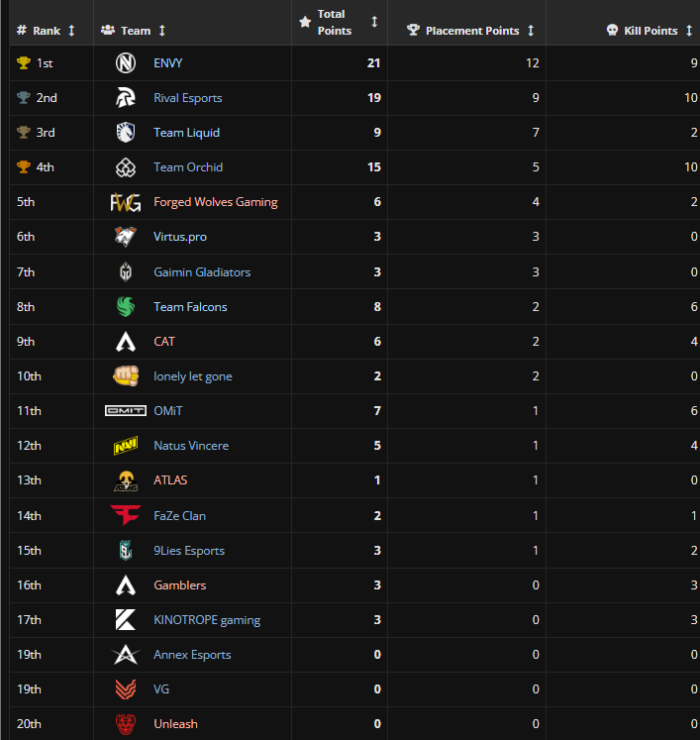Click the Rank header hash icon
This screenshot has height=740, width=700.
click(x=22, y=30)
